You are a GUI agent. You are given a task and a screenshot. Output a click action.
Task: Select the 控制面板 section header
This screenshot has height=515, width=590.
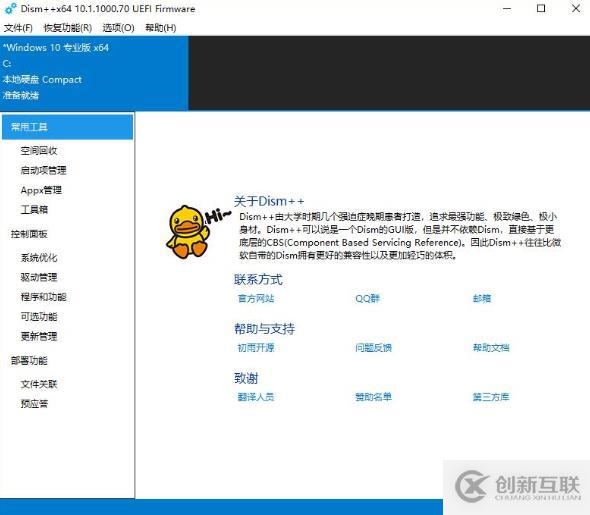point(29,234)
